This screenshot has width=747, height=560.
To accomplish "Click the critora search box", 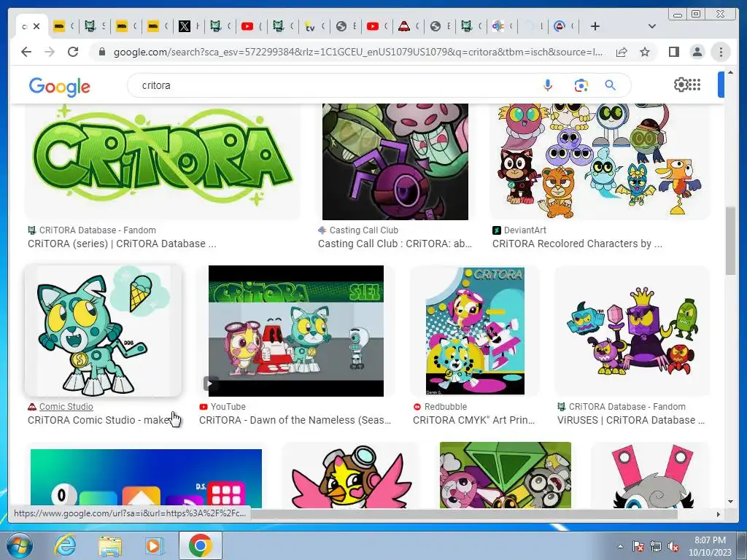I will 333,85.
